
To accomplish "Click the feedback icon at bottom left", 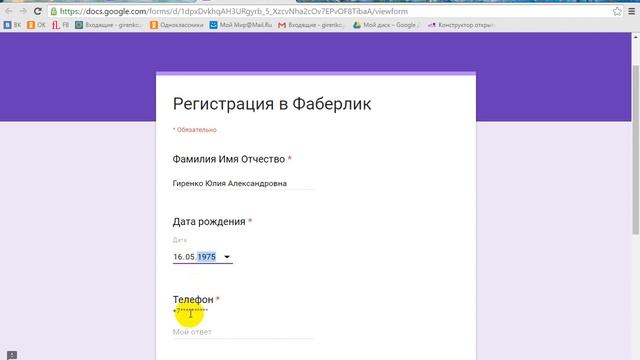I will (x=12, y=355).
